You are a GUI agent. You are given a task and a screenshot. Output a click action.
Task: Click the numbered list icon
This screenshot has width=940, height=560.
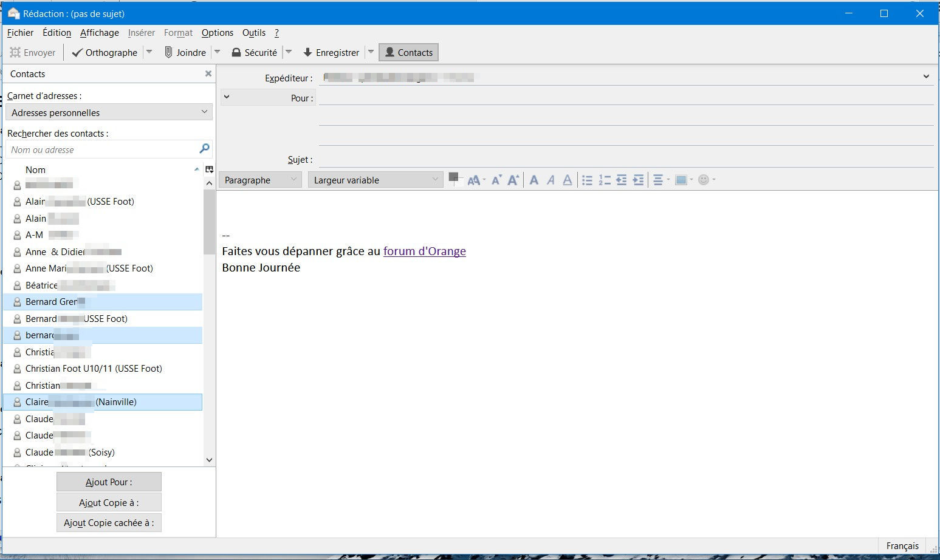pyautogui.click(x=604, y=180)
